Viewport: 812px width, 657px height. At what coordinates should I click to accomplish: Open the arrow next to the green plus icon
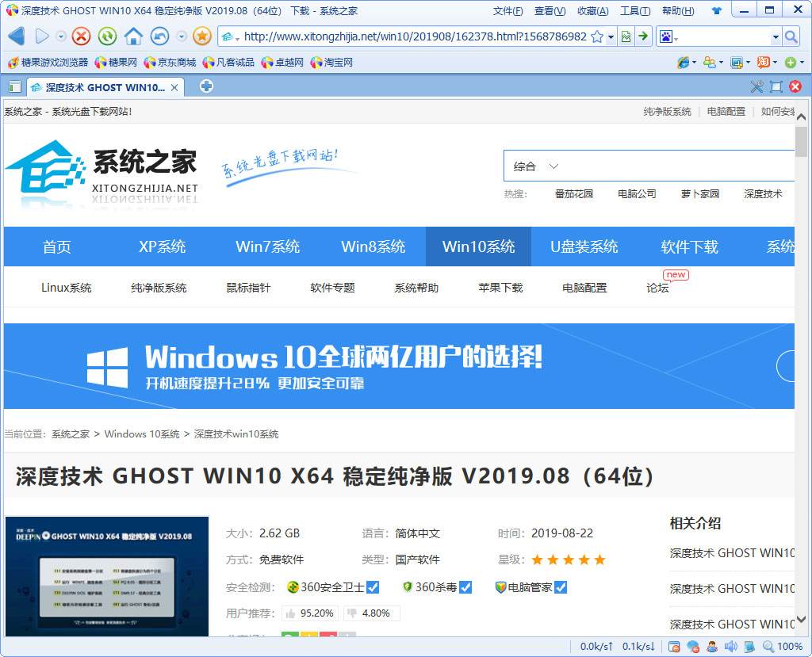(x=802, y=62)
